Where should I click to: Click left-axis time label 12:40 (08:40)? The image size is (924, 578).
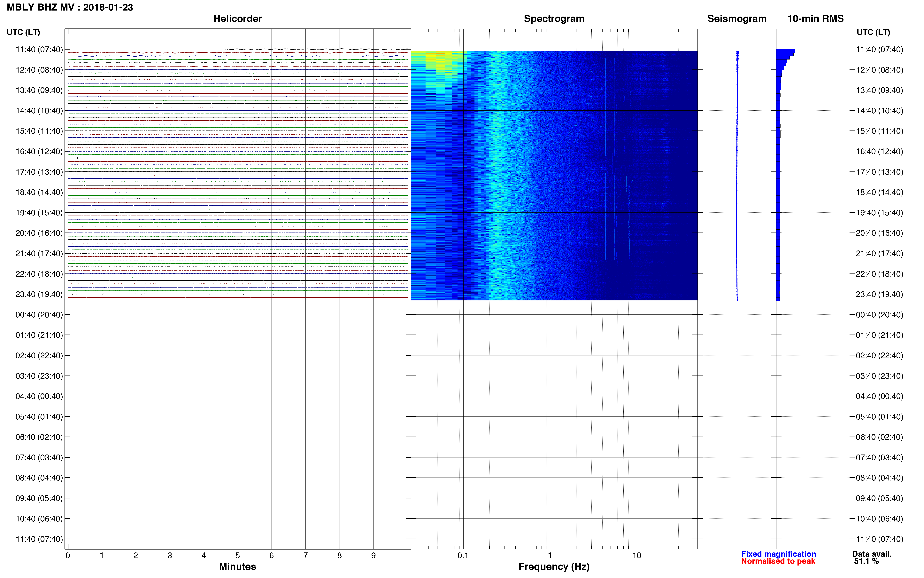[x=39, y=70]
